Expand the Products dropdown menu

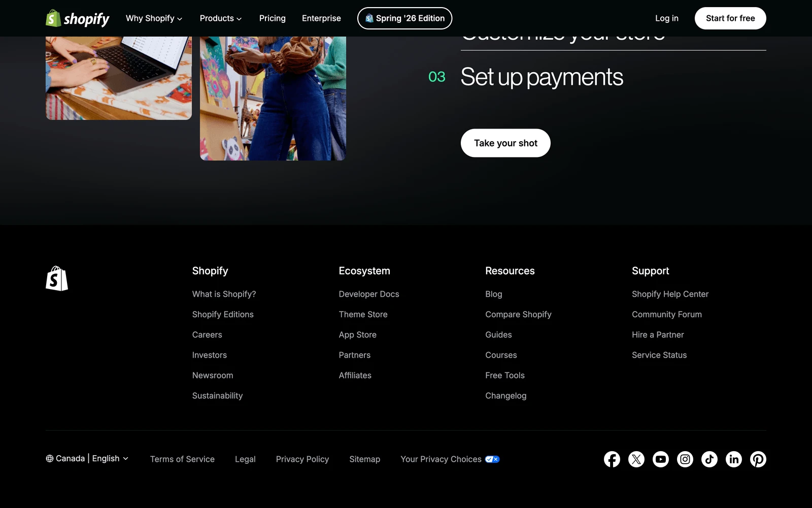(221, 18)
